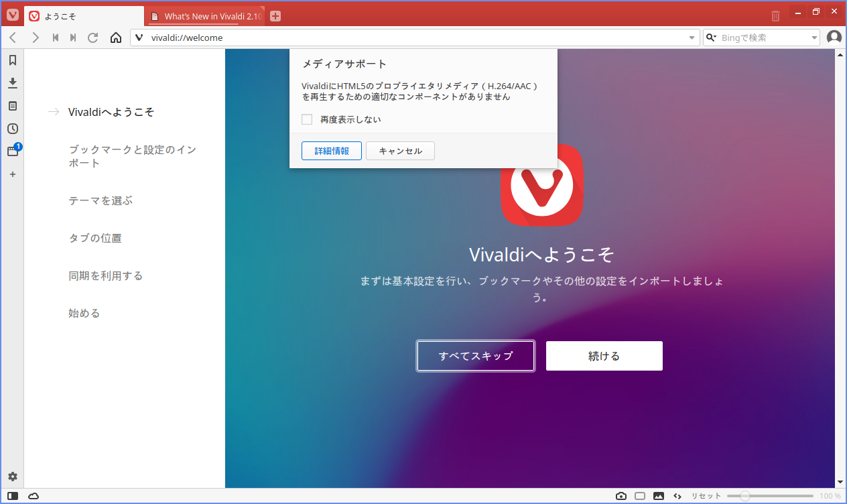Select Vivaldiへようこそ in the sidebar
Viewport: 847px width, 504px height.
pyautogui.click(x=111, y=112)
